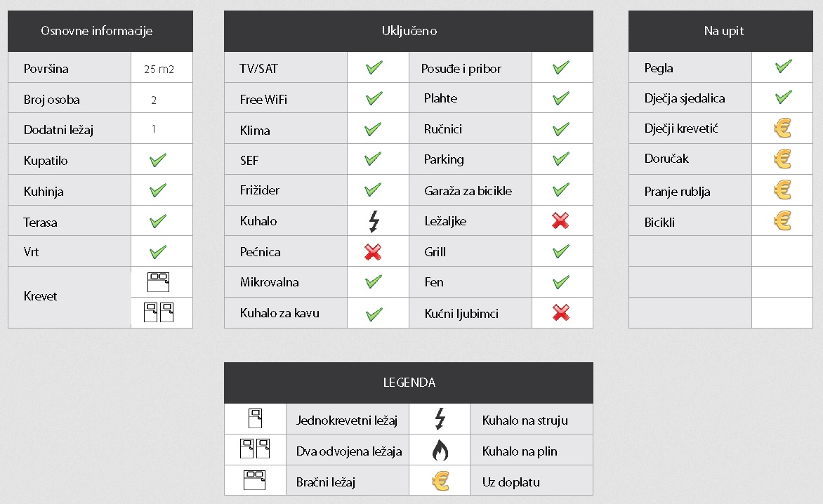Image resolution: width=823 pixels, height=504 pixels.
Task: Click the two separate beds icon in Krevet row
Action: pyautogui.click(x=159, y=312)
